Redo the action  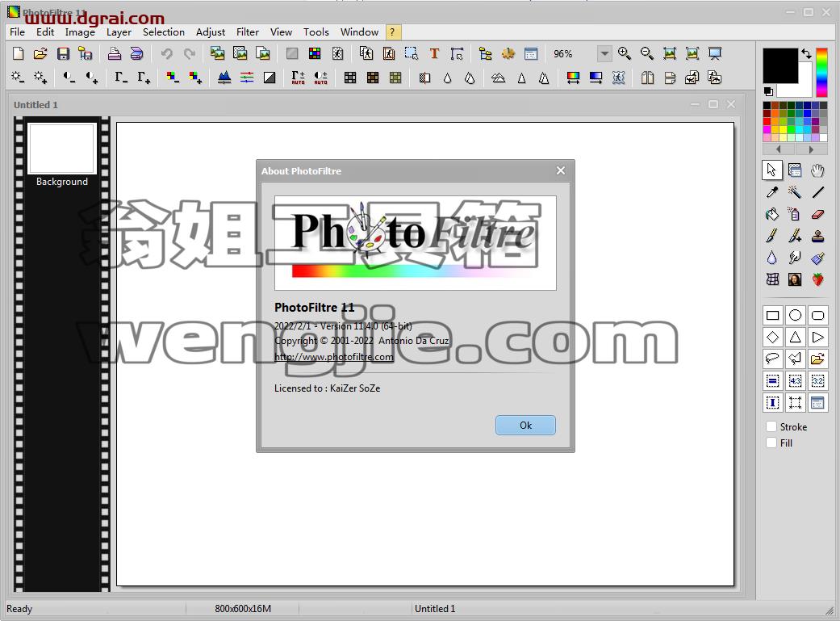point(190,53)
